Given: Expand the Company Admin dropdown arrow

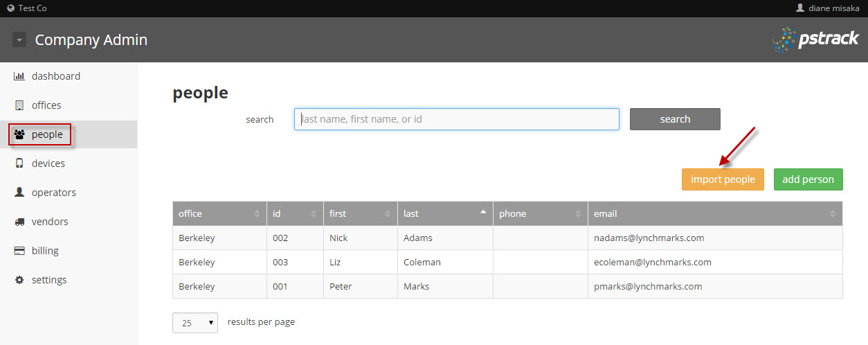Looking at the screenshot, I should [19, 40].
